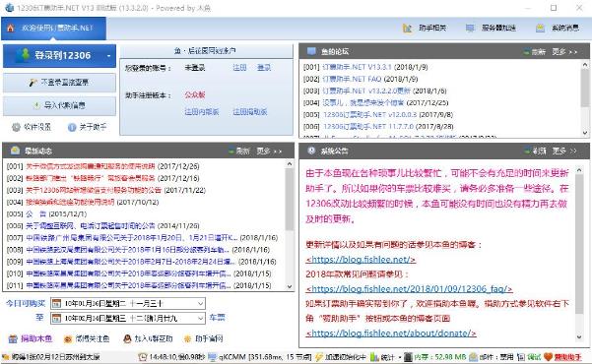Click the clock icon showing 14:48:10

[143, 357]
